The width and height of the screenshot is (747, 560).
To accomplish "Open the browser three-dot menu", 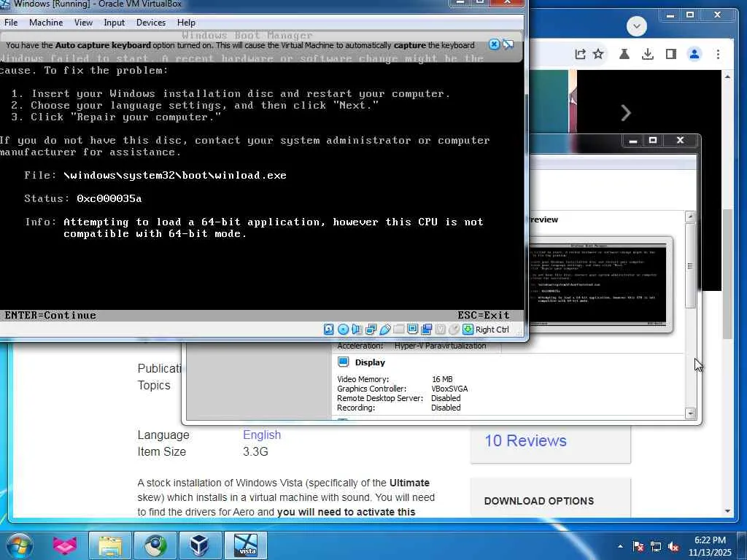I will (718, 54).
